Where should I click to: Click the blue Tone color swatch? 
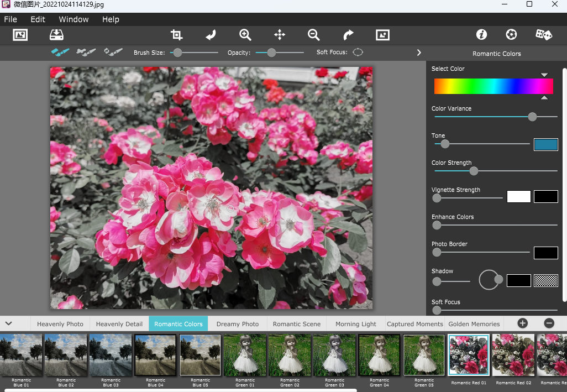tap(545, 145)
